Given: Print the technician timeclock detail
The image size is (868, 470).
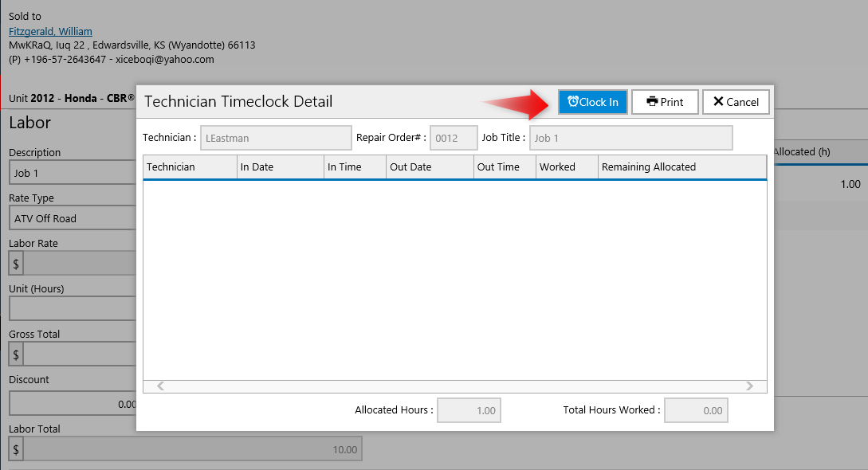Looking at the screenshot, I should [x=665, y=102].
